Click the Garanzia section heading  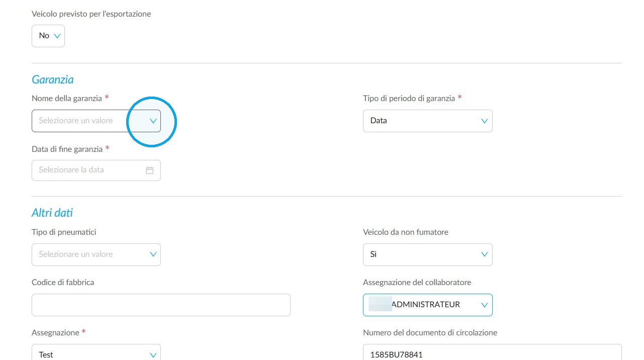click(x=53, y=79)
